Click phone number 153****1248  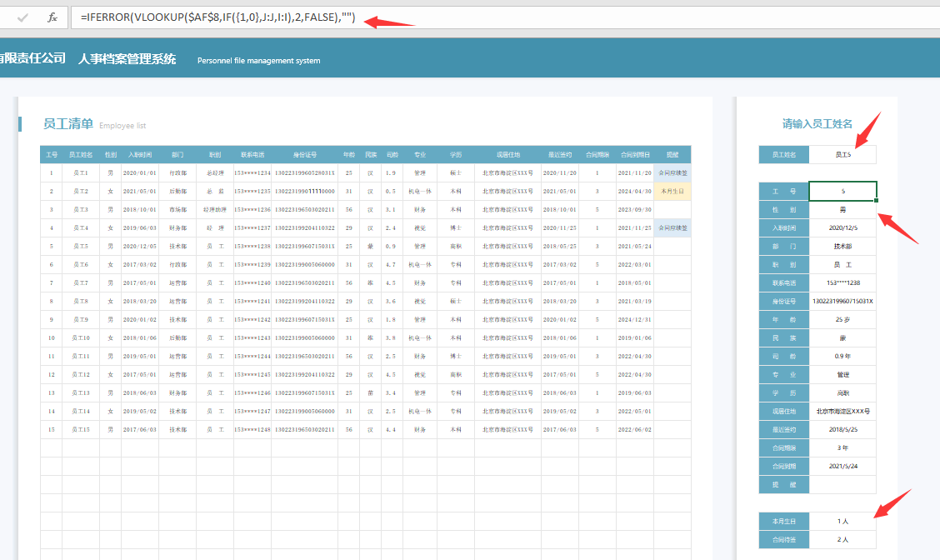252,430
